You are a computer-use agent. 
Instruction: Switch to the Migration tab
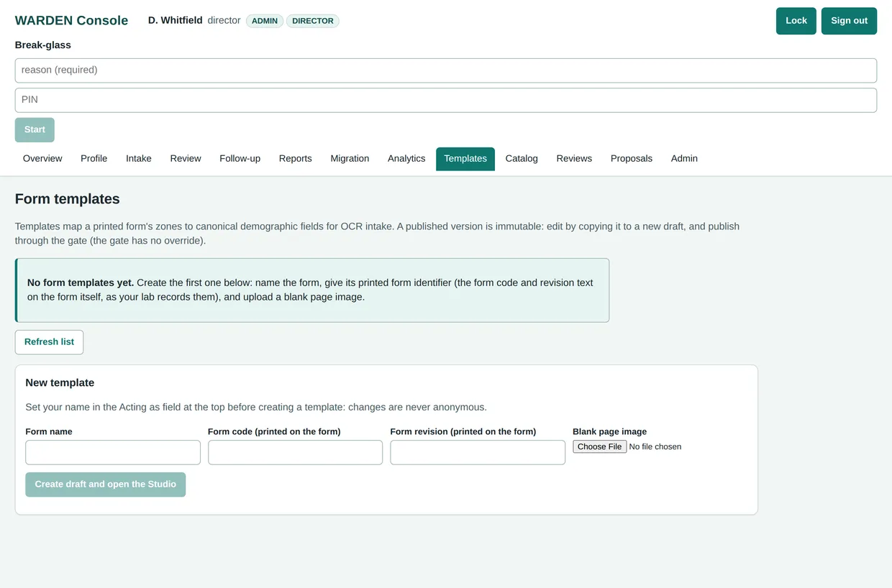tap(350, 159)
